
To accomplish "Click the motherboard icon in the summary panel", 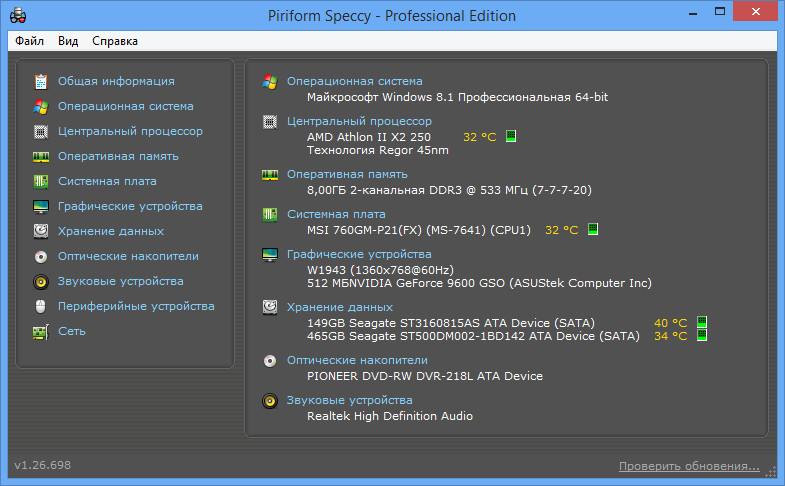I will pyautogui.click(x=270, y=215).
